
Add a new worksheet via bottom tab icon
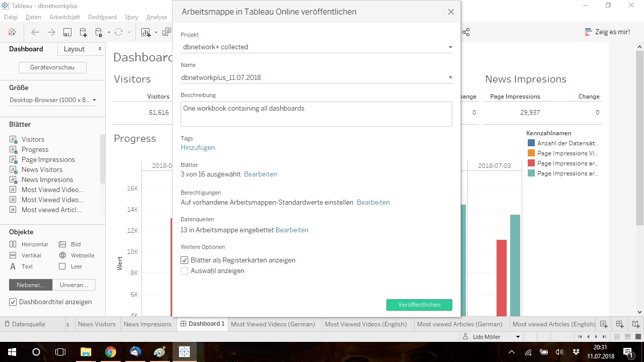pyautogui.click(x=604, y=324)
